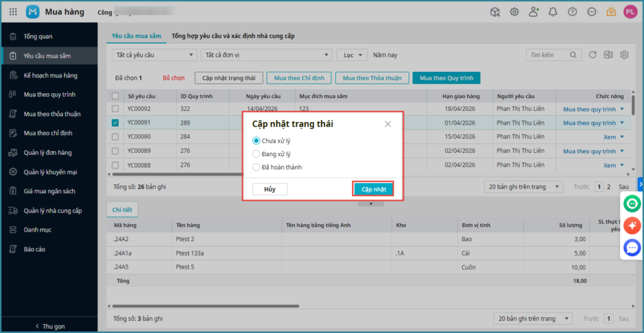Open green chat support floating icon
Screen dimensions: 644x333
(x=632, y=203)
